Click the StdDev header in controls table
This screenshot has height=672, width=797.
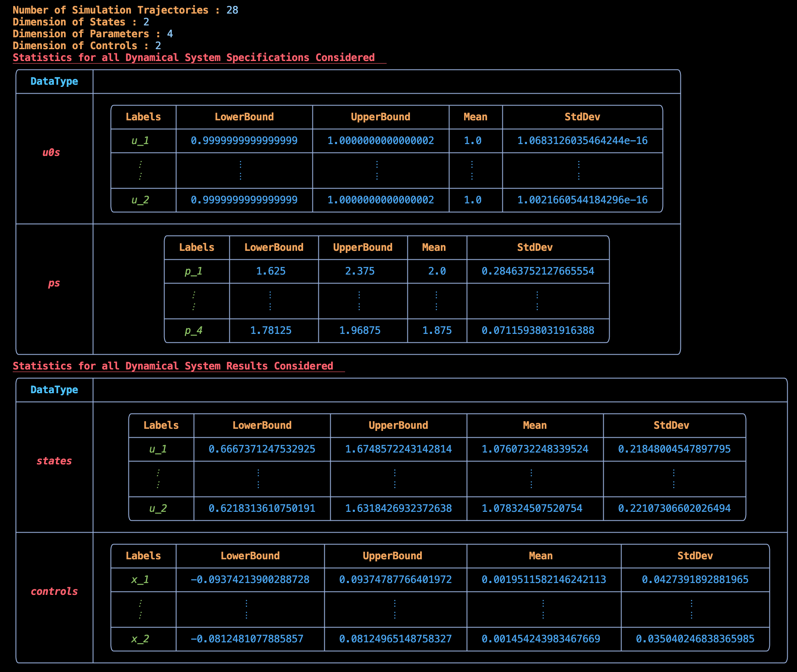click(695, 556)
